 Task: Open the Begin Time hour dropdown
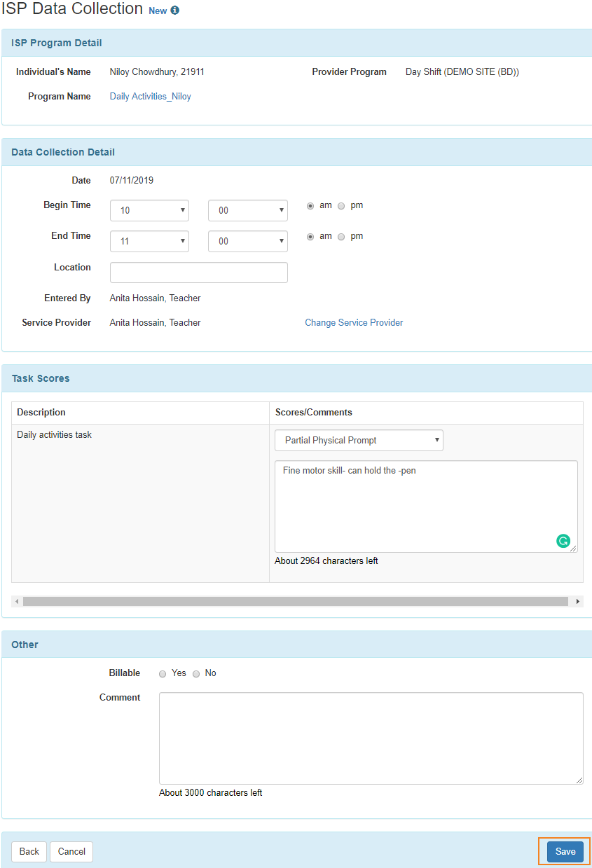150,210
